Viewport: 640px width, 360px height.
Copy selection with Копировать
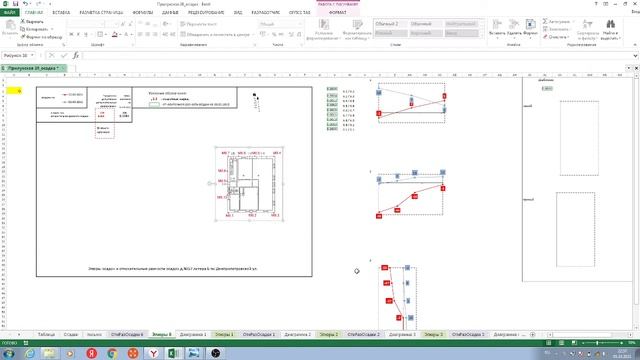(x=35, y=29)
